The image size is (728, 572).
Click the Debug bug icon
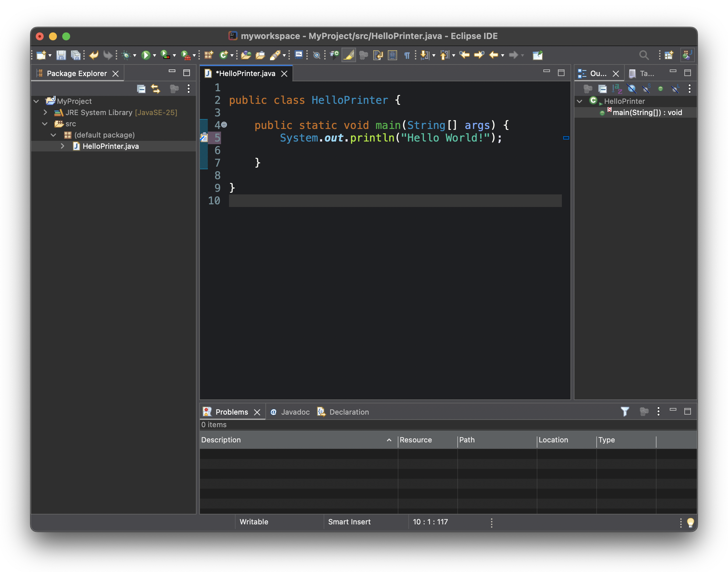pos(126,55)
